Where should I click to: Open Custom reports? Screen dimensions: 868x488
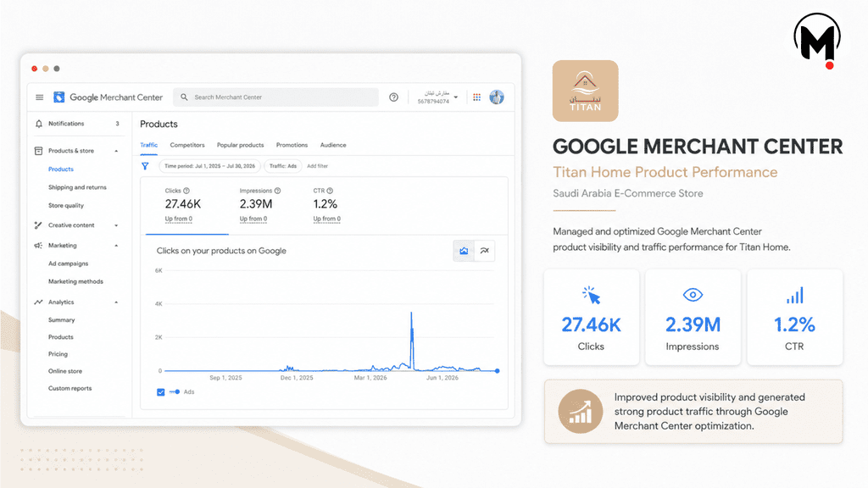(70, 388)
